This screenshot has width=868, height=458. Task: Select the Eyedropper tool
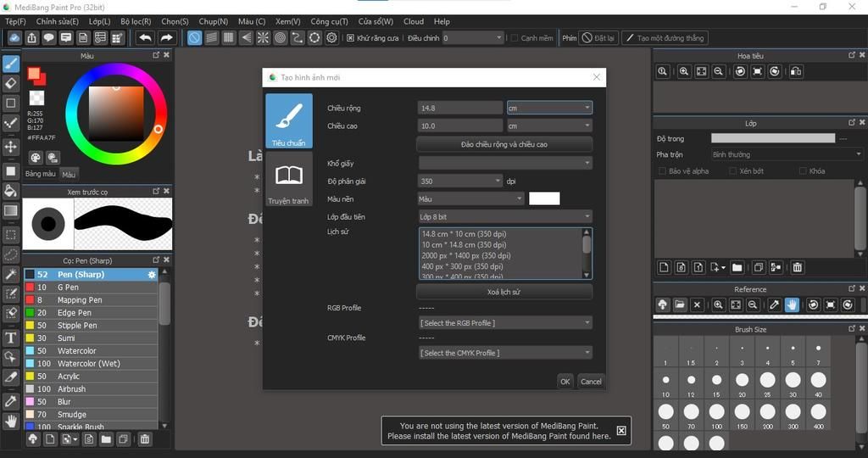pos(10,401)
